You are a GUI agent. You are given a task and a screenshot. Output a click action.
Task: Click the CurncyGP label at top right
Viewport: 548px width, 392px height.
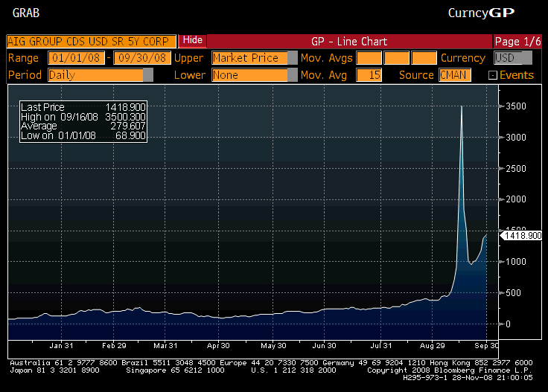(480, 13)
